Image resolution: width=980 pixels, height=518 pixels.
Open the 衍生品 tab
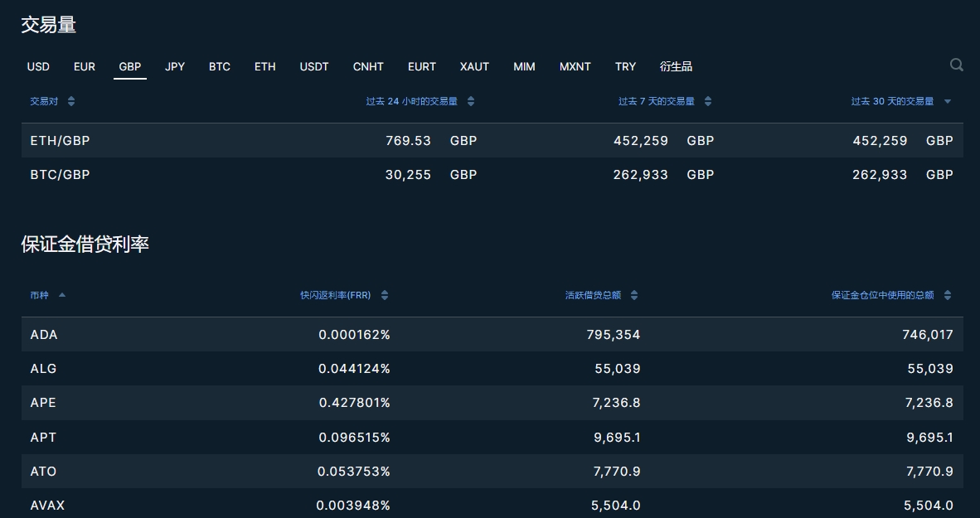pyautogui.click(x=676, y=66)
